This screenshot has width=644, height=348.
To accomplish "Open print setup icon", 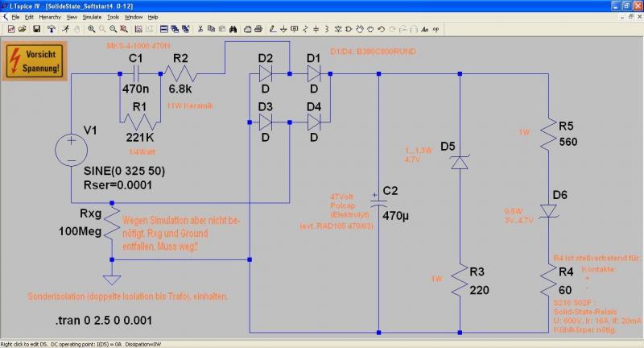I will click(x=248, y=29).
